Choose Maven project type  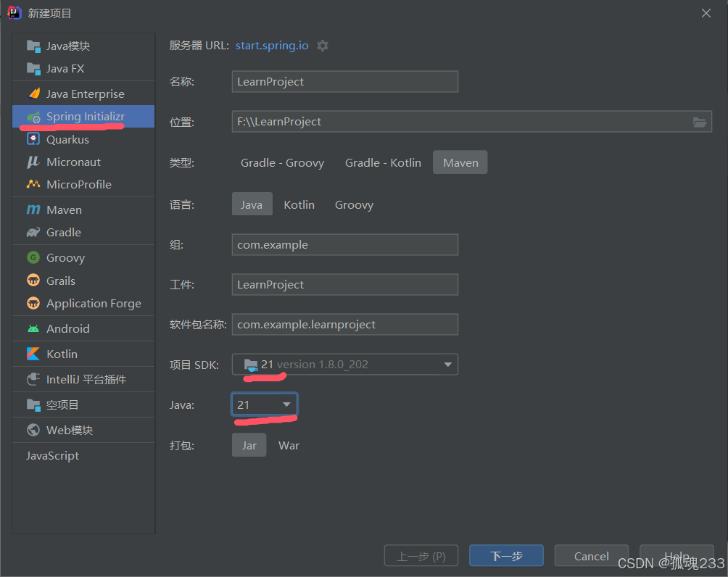(x=460, y=162)
